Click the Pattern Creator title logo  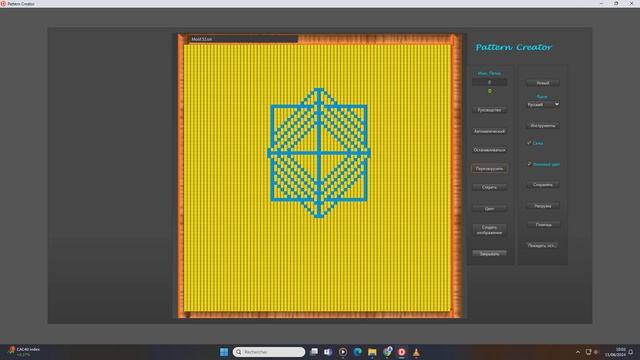pyautogui.click(x=513, y=47)
